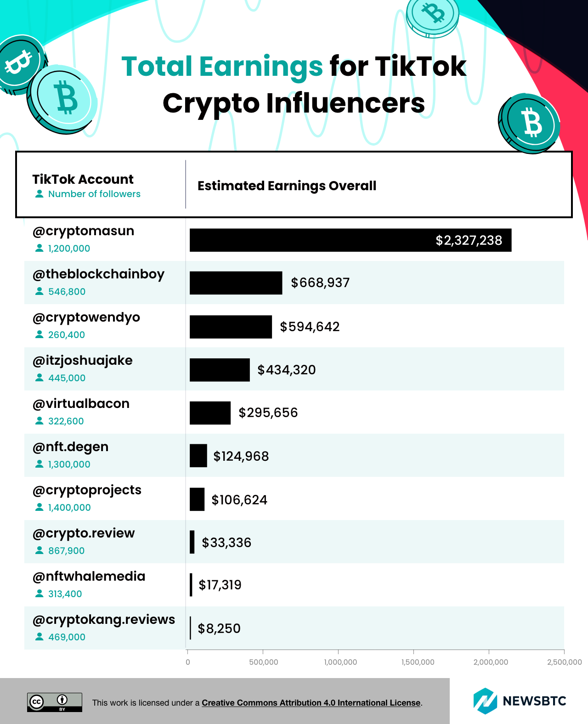Click the black bar for @cryptowendyo

coord(231,327)
